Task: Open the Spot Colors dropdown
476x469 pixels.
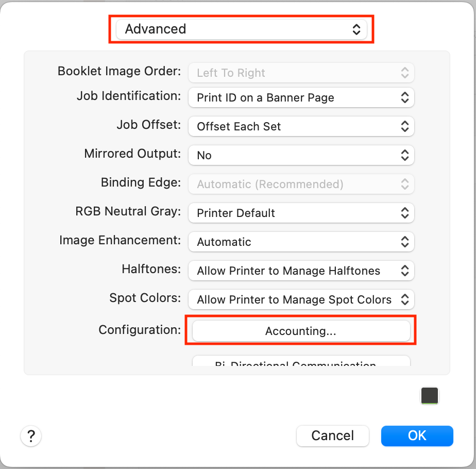Action: coord(301,299)
